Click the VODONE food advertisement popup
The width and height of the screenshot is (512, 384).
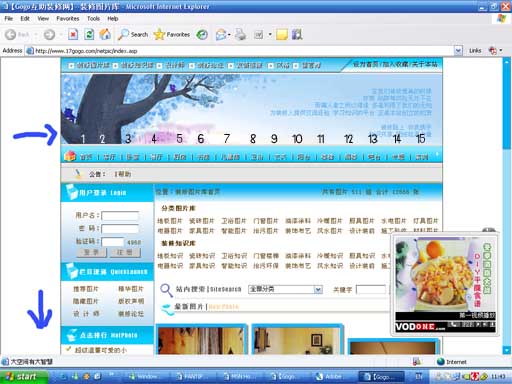click(x=445, y=284)
